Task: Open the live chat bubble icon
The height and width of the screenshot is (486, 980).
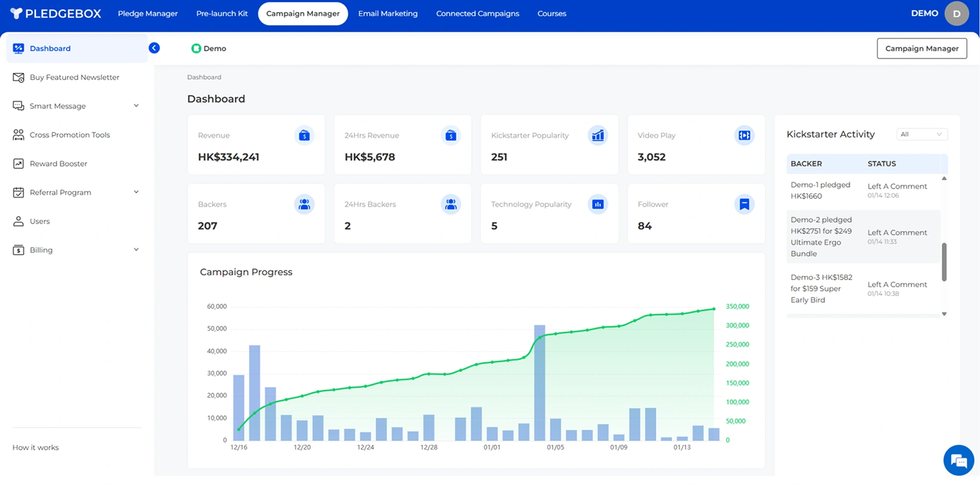Action: 959,460
